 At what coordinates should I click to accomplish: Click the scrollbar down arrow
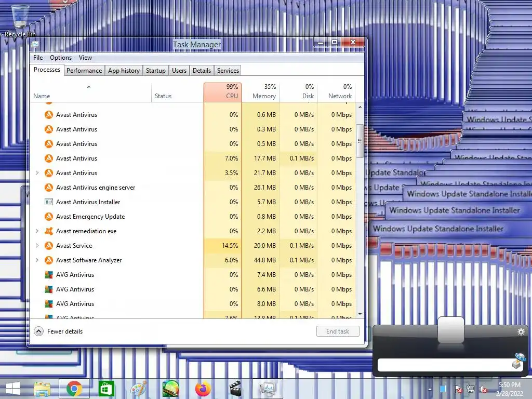(x=360, y=314)
